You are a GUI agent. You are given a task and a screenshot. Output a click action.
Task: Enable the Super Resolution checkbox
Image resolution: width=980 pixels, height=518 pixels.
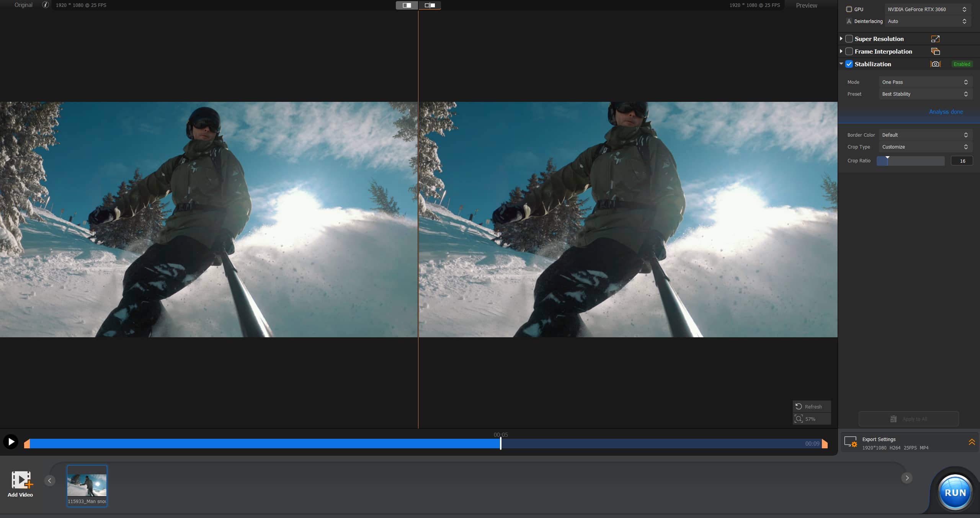point(849,39)
